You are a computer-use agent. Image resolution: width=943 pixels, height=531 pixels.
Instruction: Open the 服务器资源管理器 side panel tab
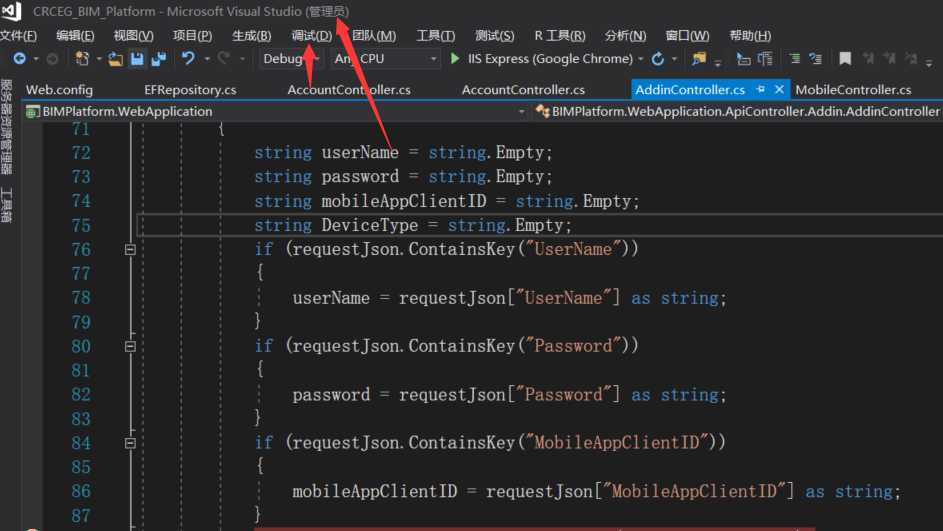pyautogui.click(x=6, y=126)
